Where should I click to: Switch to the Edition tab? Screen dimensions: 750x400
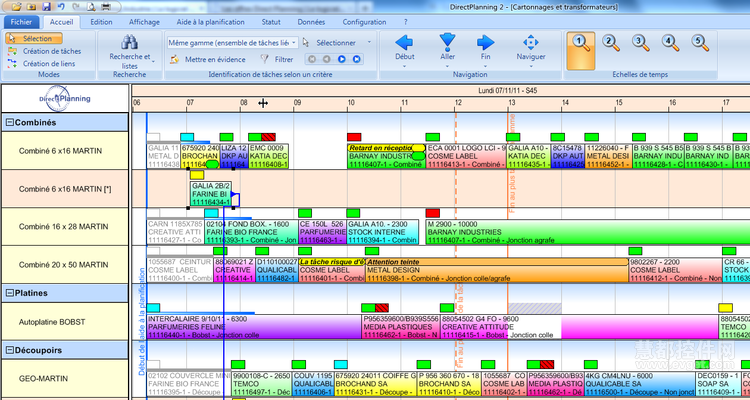pyautogui.click(x=101, y=22)
